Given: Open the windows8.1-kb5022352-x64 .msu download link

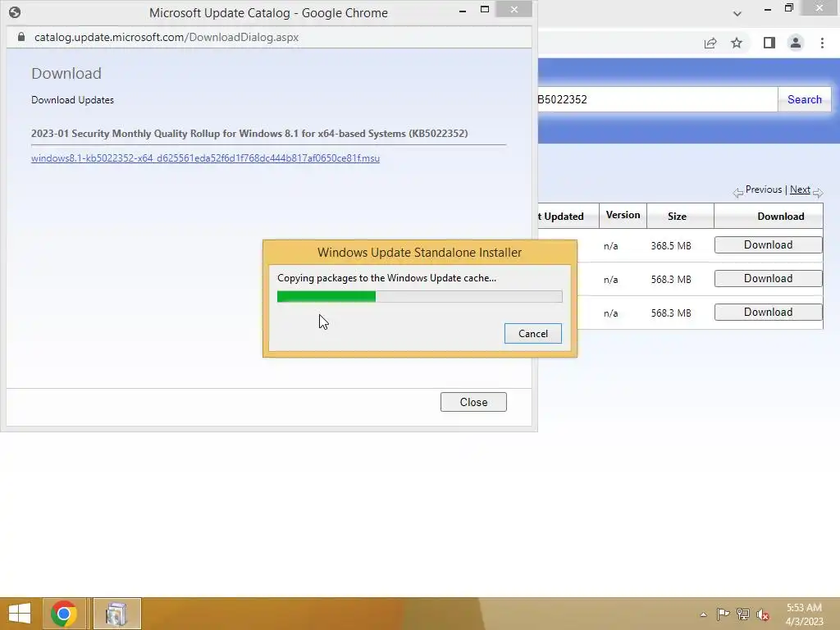Looking at the screenshot, I should 205,158.
